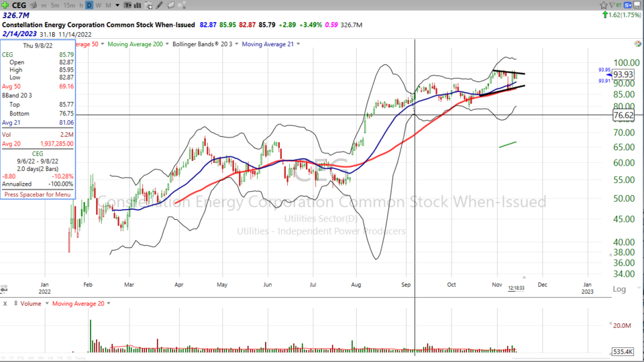Click the Bollinger Bands 20 3 label
The image size is (644, 362).
[203, 44]
